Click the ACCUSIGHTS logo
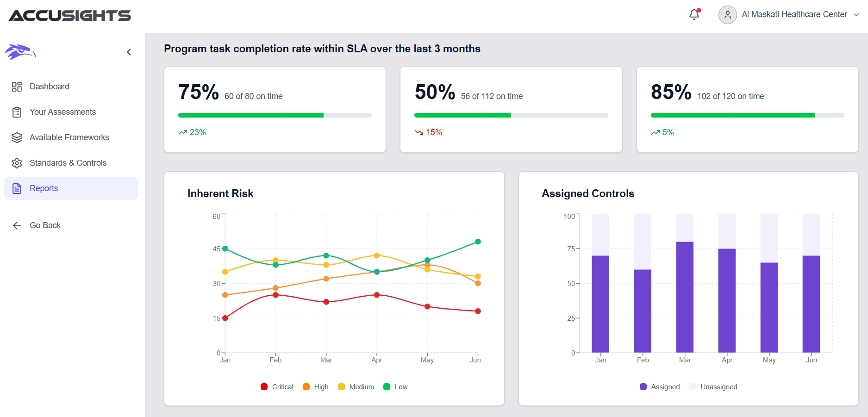This screenshot has width=868, height=417. point(71,15)
